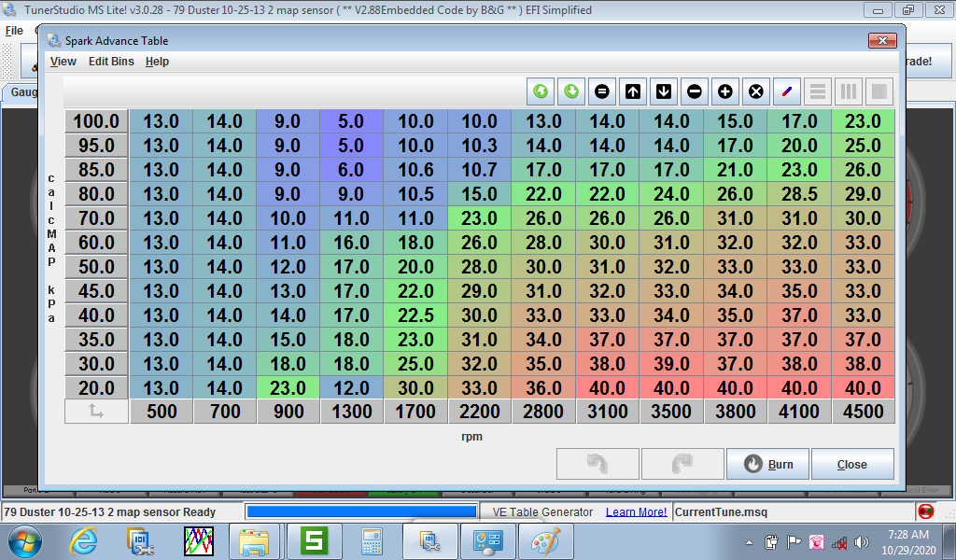Open Paint from the Windows taskbar
This screenshot has width=956, height=560.
(x=546, y=540)
